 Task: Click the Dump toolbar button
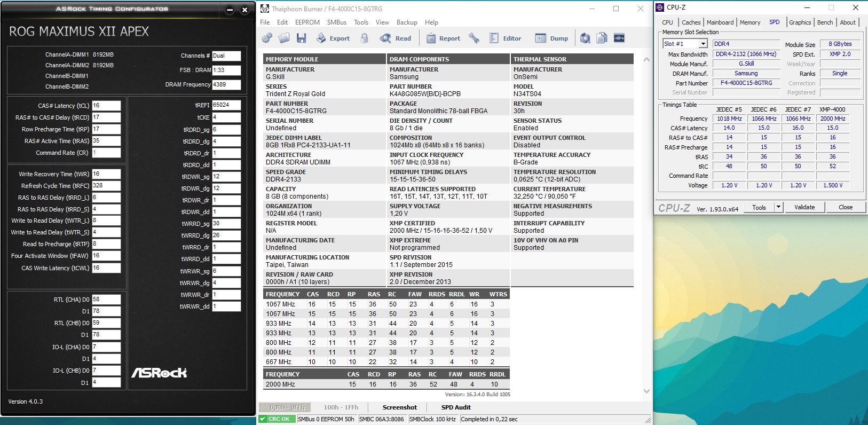[551, 38]
